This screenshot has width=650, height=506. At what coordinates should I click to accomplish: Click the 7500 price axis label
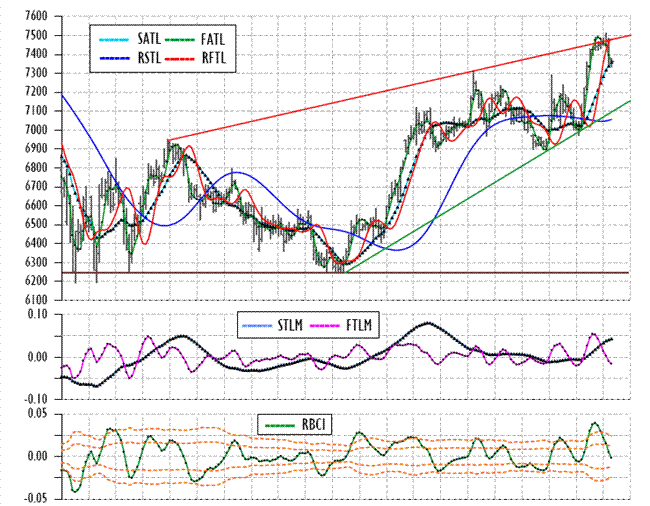[x=36, y=36]
